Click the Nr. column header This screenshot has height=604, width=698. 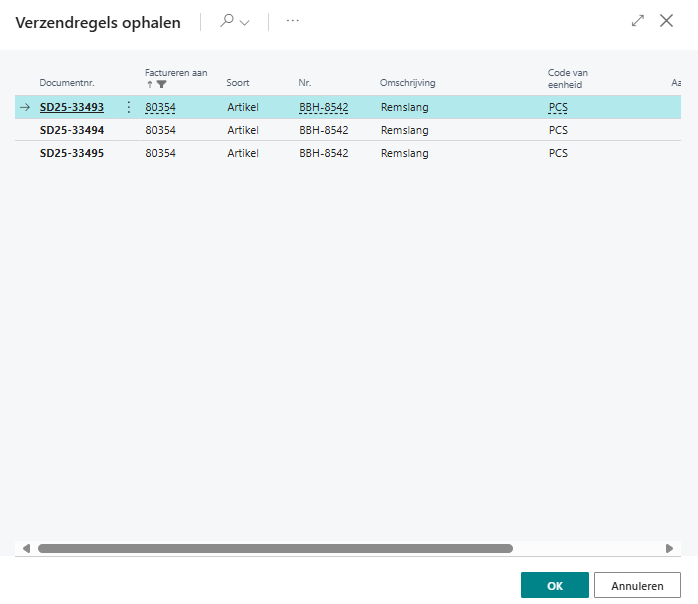(x=305, y=82)
